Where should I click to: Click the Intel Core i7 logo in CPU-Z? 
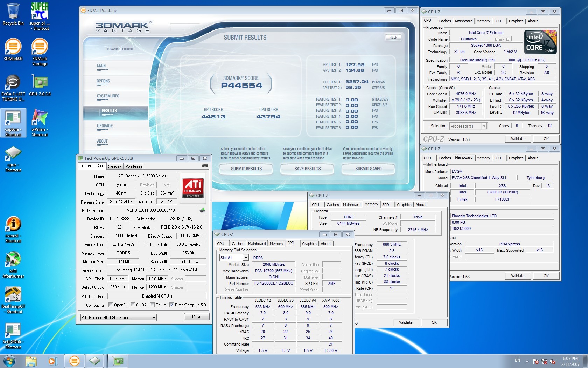click(540, 42)
